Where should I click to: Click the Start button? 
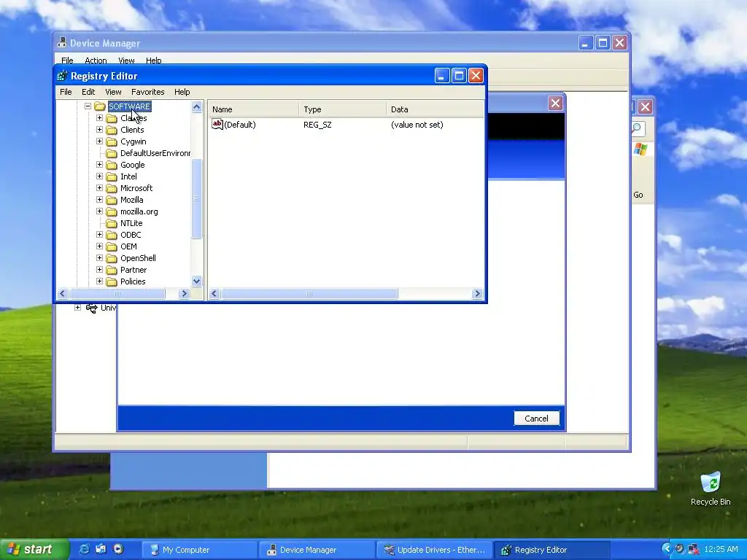[34, 549]
